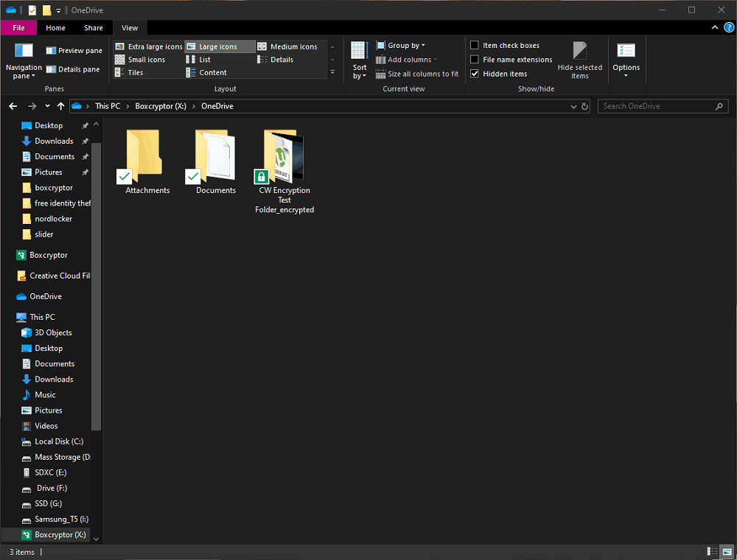Switch to the Share ribbon tab
This screenshot has width=737, height=560.
point(94,28)
